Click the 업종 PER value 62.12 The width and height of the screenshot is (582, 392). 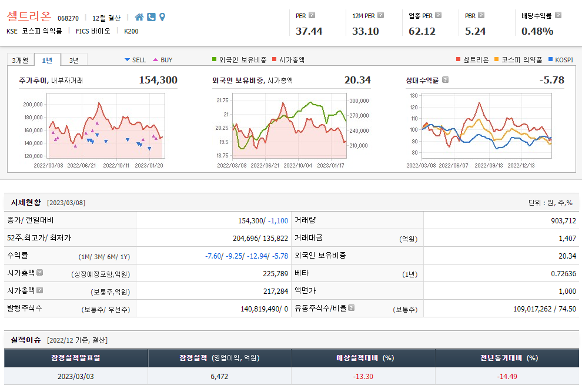point(422,31)
